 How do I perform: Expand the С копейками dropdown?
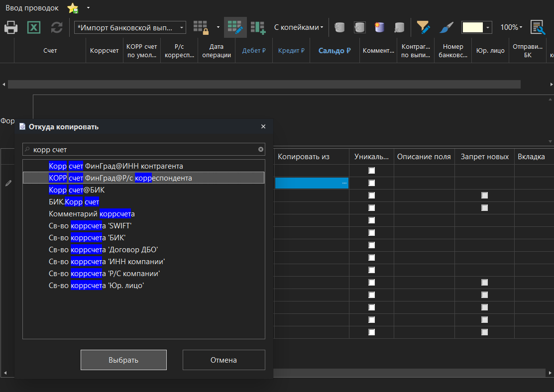(299, 27)
